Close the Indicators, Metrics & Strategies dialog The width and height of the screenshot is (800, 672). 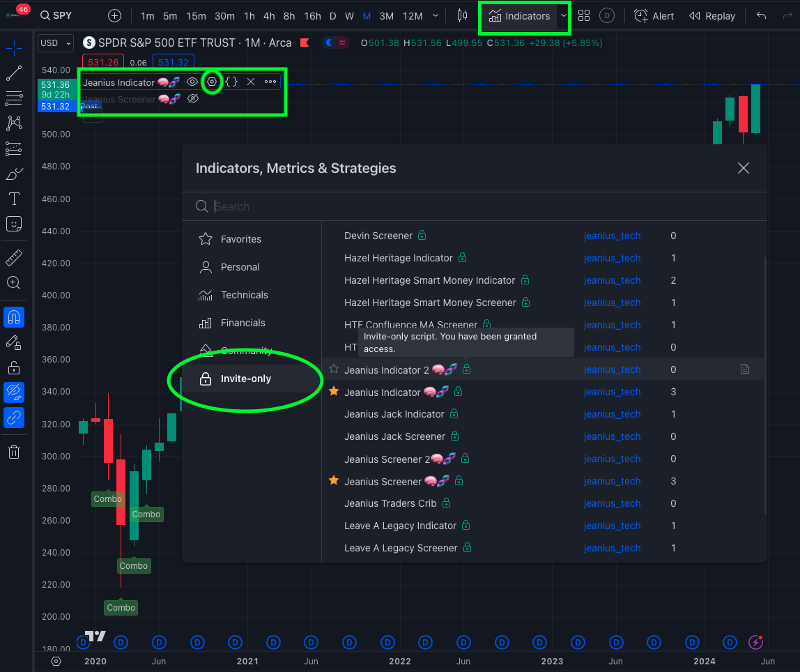pyautogui.click(x=744, y=168)
